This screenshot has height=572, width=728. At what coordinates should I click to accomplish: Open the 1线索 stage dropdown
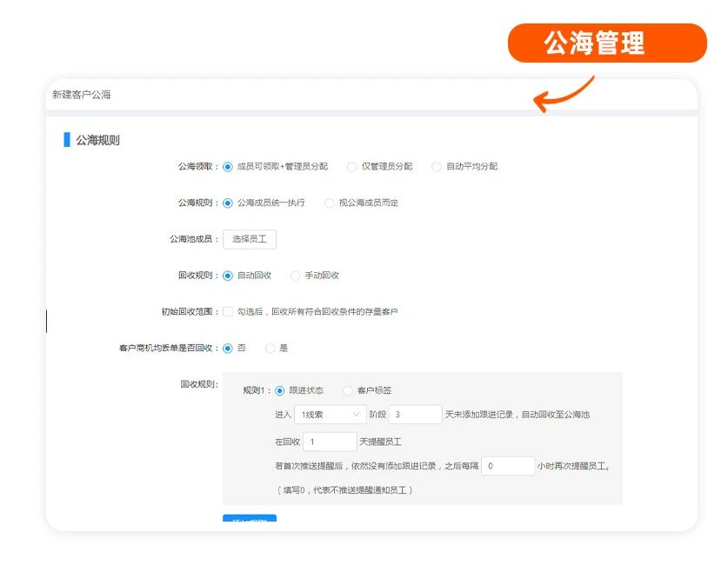[x=330, y=415]
